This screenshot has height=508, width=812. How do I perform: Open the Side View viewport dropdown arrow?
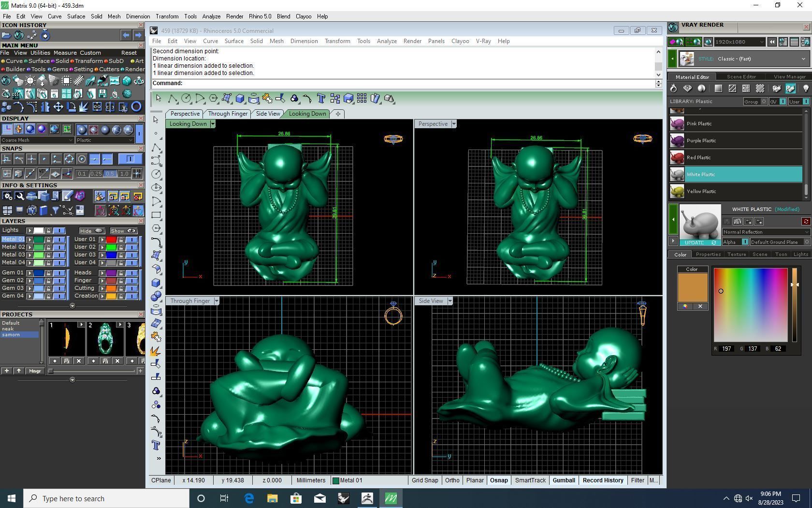449,301
